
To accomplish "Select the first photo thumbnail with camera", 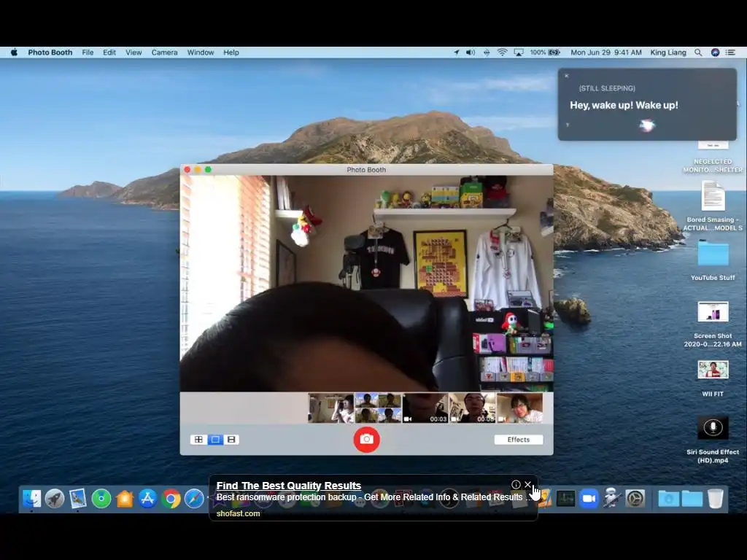I will click(x=331, y=408).
